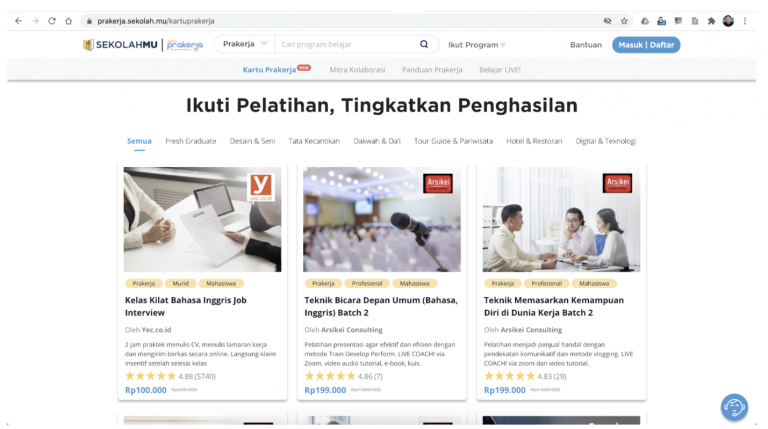768x429 pixels.
Task: Open the browser extensions puzzle icon
Action: pyautogui.click(x=711, y=21)
